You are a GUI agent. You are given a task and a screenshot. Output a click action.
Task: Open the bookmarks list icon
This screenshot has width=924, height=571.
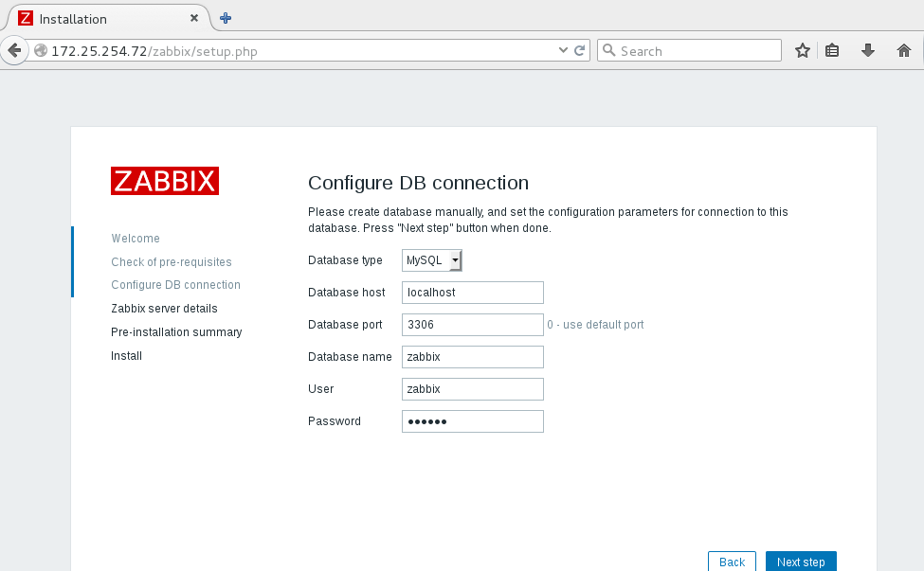(832, 50)
